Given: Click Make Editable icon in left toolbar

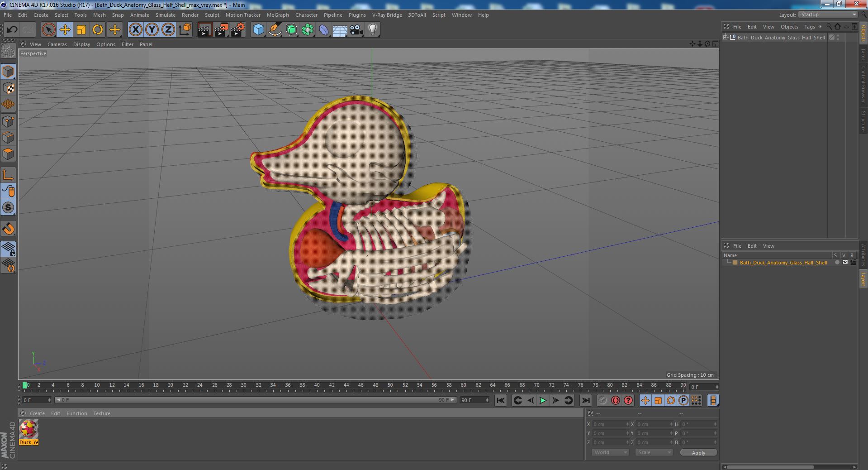Looking at the screenshot, I should [x=8, y=51].
